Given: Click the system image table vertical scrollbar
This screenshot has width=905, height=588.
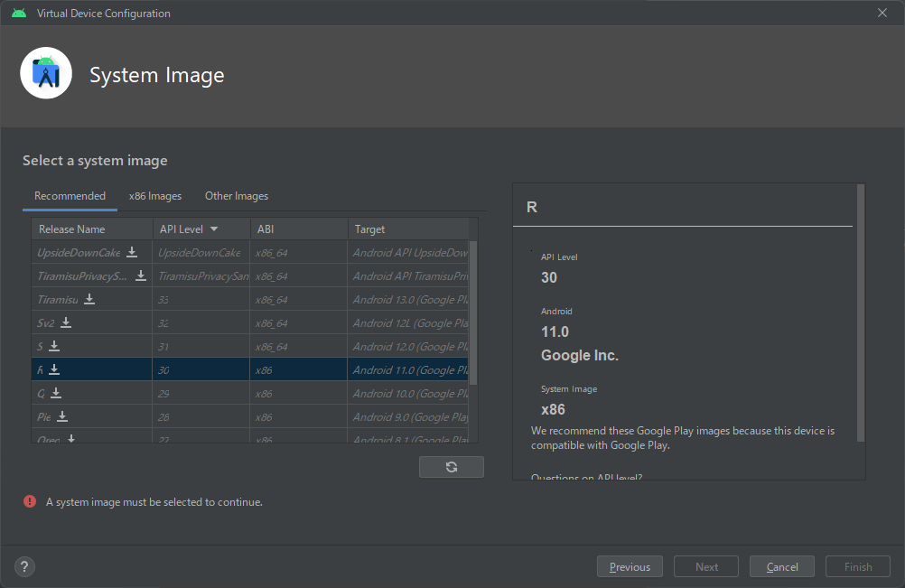Looking at the screenshot, I should (x=473, y=312).
